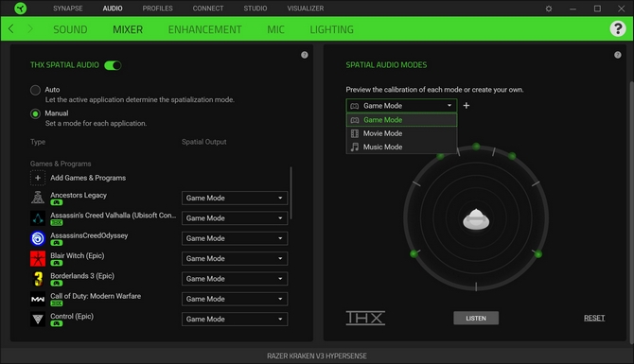634x364 pixels.
Task: Open spatial output dropdown for Assassin's Creed Valhalla
Action: 235,218
